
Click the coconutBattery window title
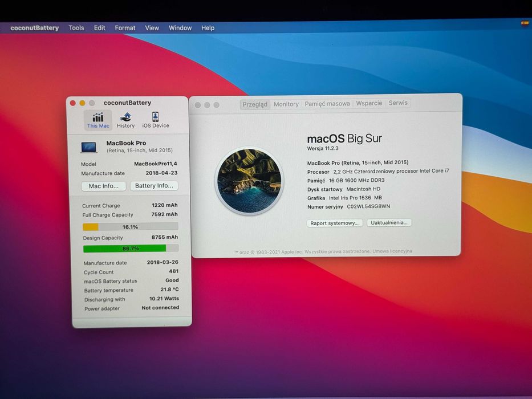pos(127,103)
